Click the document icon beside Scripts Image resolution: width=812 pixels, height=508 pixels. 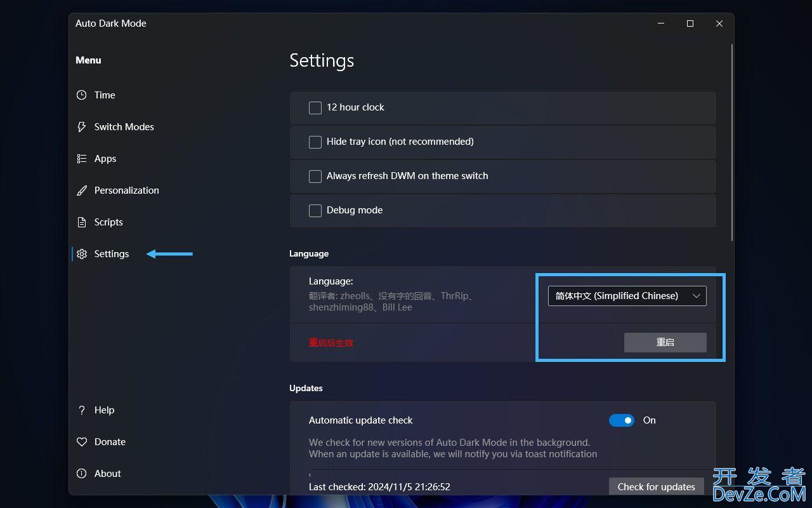(82, 222)
